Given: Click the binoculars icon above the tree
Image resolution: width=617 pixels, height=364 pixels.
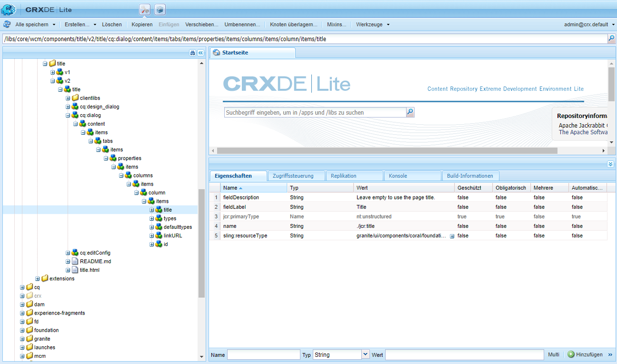Looking at the screenshot, I should 192,53.
